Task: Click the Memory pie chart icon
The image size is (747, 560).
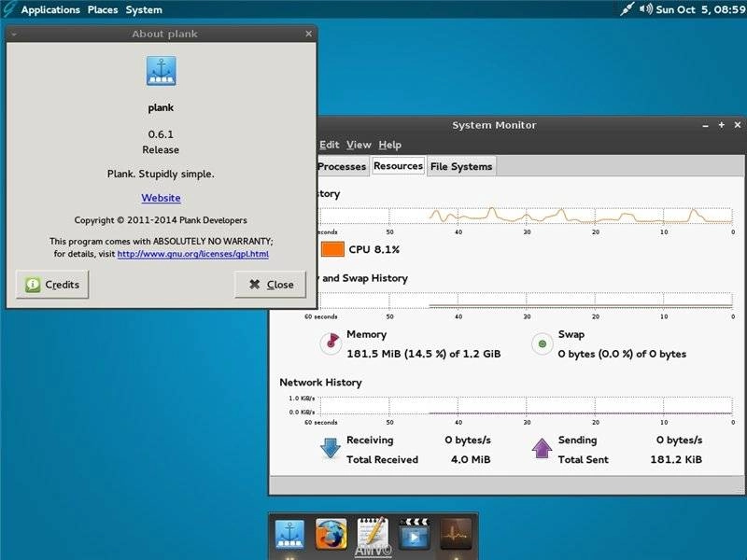Action: (x=331, y=343)
